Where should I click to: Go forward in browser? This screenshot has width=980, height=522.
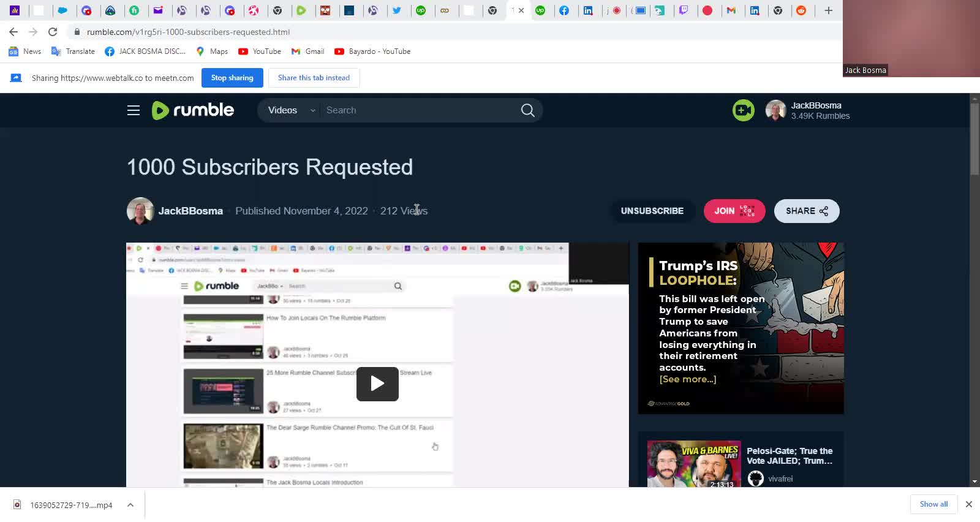click(x=33, y=32)
